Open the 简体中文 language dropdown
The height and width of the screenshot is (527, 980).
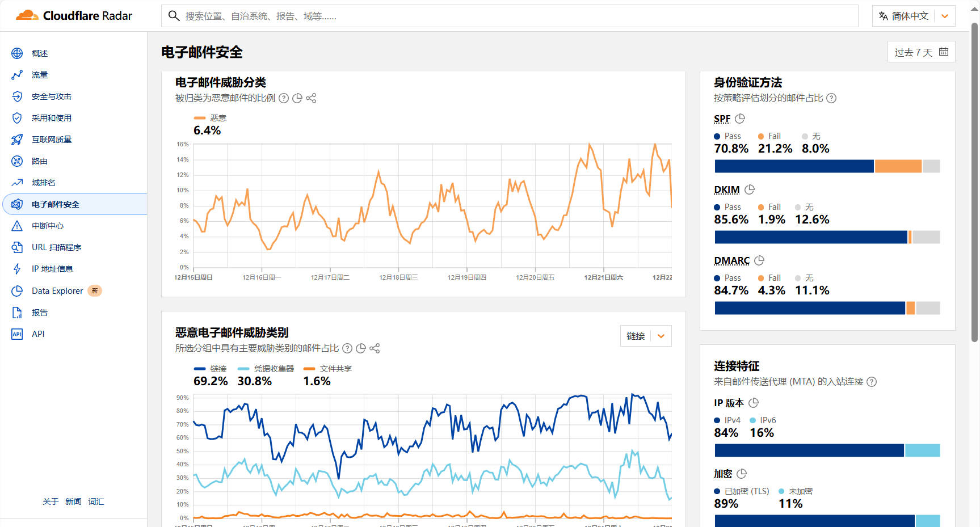pos(914,16)
